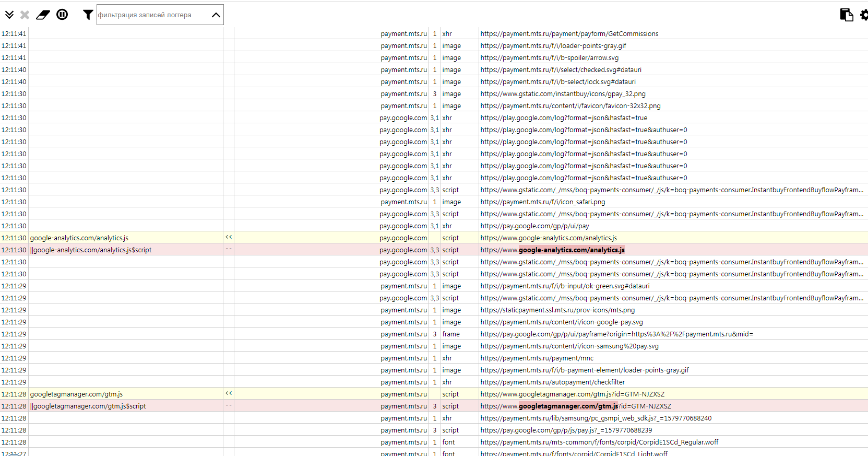The height and width of the screenshot is (456, 868).
Task: Open the highlighted googletagmanager.com/gtm.js blocked URL
Action: pos(568,406)
